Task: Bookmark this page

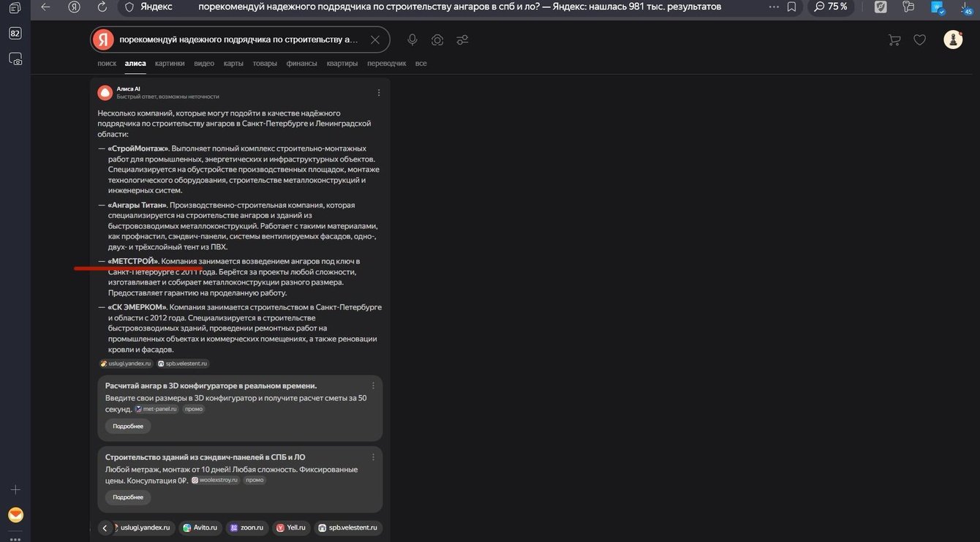Action: point(792,7)
